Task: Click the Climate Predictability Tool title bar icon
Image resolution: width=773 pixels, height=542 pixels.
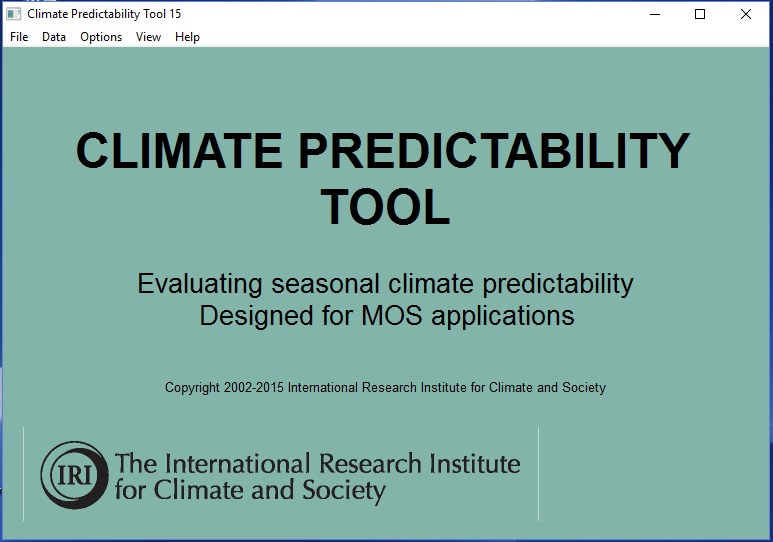Action: tap(13, 14)
